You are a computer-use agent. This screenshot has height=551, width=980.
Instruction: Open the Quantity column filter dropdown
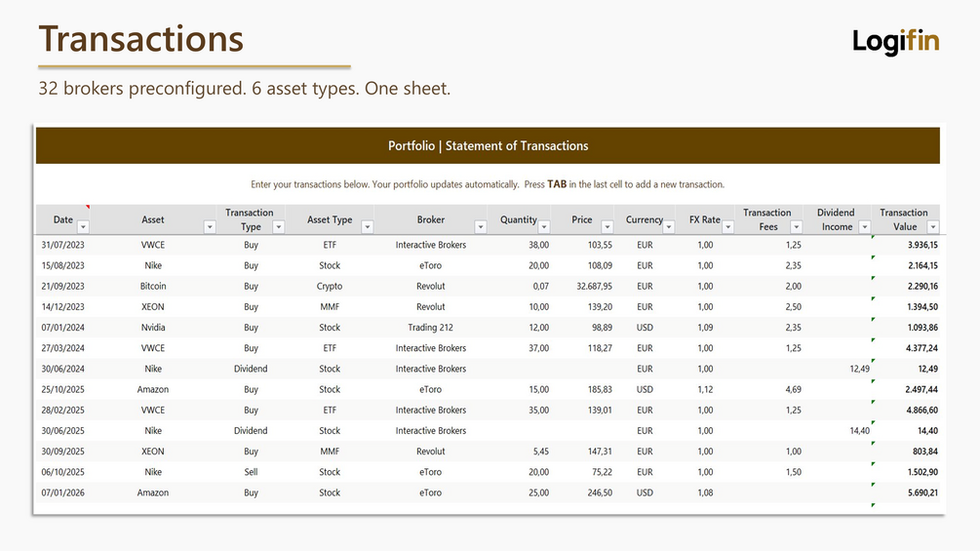pyautogui.click(x=544, y=227)
